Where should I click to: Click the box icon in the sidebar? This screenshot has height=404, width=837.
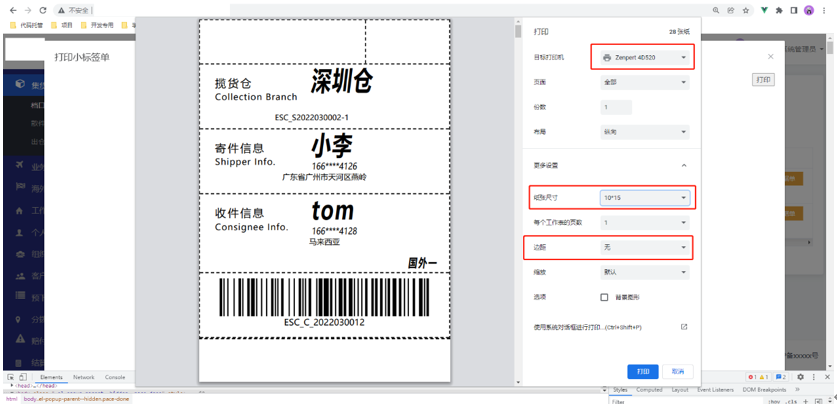click(x=20, y=84)
